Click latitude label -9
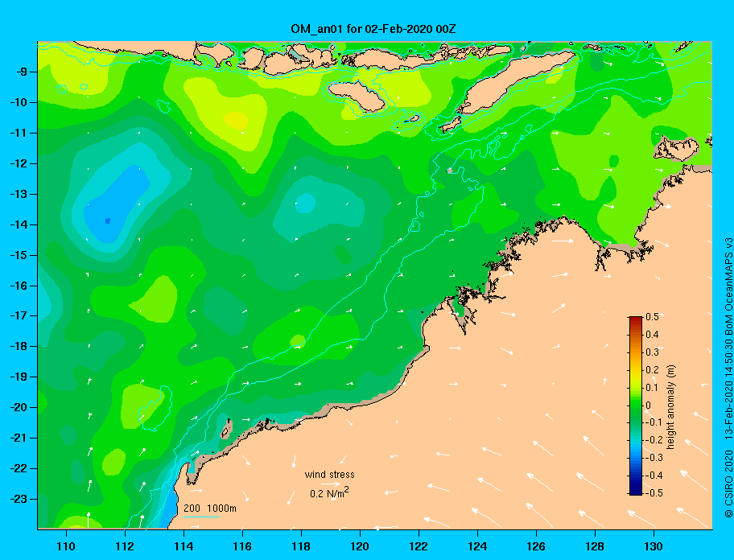Viewport: 734px width, 560px height. point(21,72)
